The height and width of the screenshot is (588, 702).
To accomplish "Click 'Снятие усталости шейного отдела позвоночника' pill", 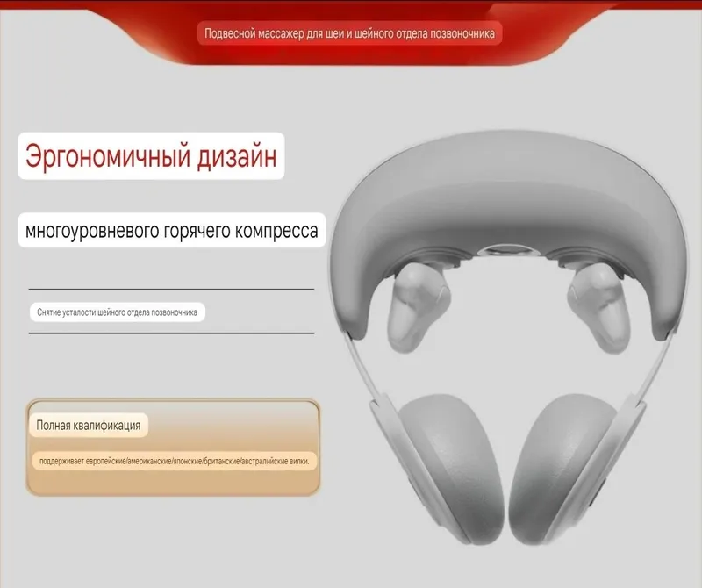I will [x=118, y=312].
